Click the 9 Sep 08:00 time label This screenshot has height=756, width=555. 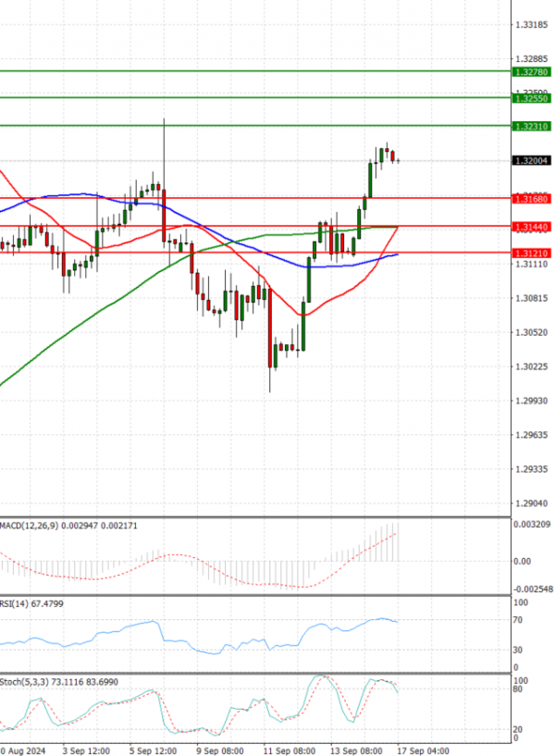click(x=220, y=750)
